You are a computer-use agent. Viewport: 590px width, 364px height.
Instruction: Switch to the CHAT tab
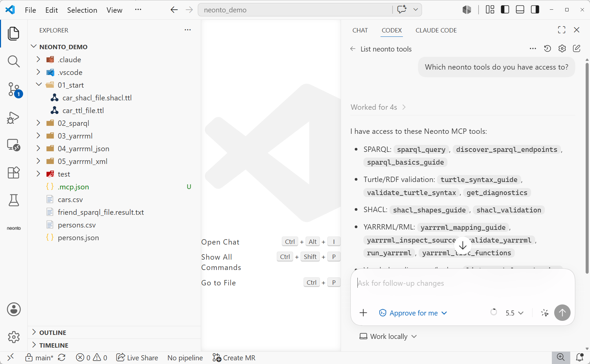(x=360, y=30)
